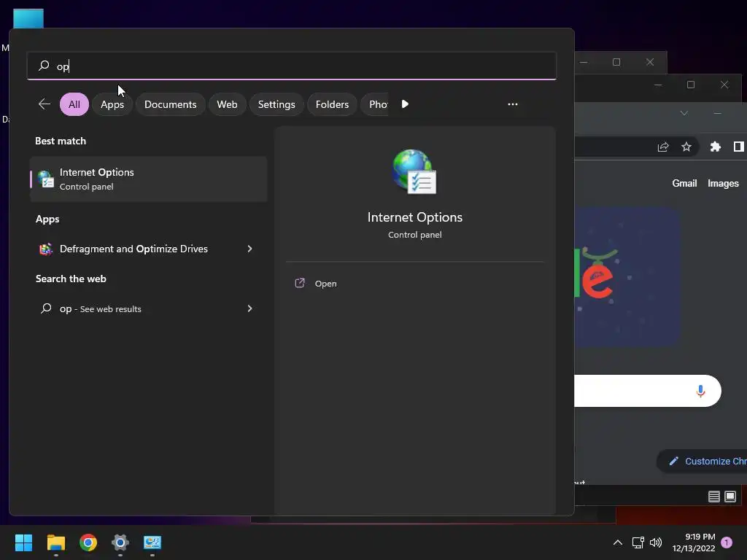
Task: Open File Explorer from the taskbar
Action: coord(56,542)
